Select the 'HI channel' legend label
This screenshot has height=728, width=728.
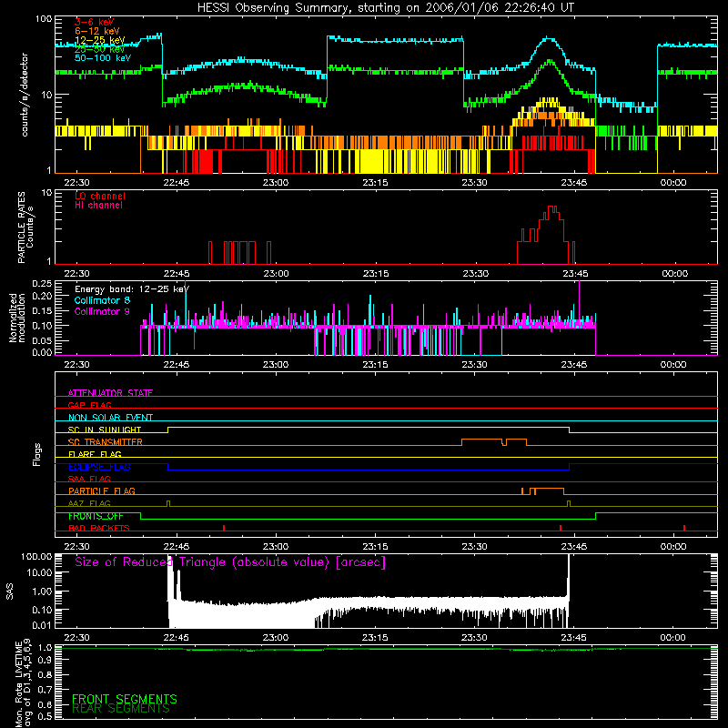click(x=99, y=206)
